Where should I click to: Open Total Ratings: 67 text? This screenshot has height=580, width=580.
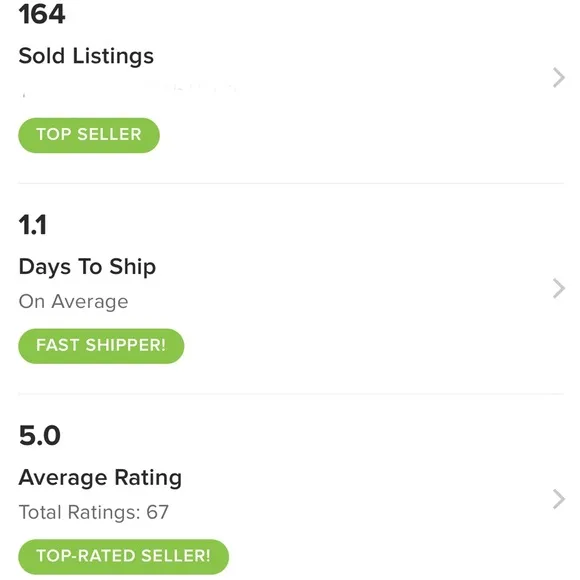tap(94, 512)
